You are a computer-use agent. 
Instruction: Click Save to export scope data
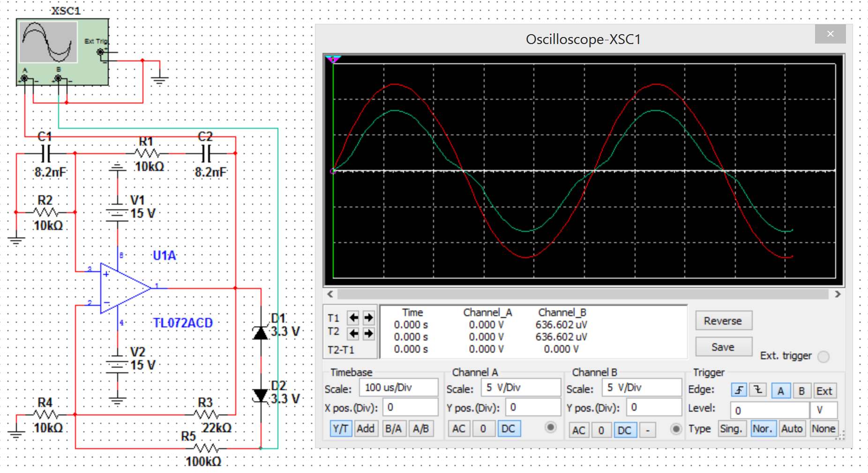coord(723,347)
